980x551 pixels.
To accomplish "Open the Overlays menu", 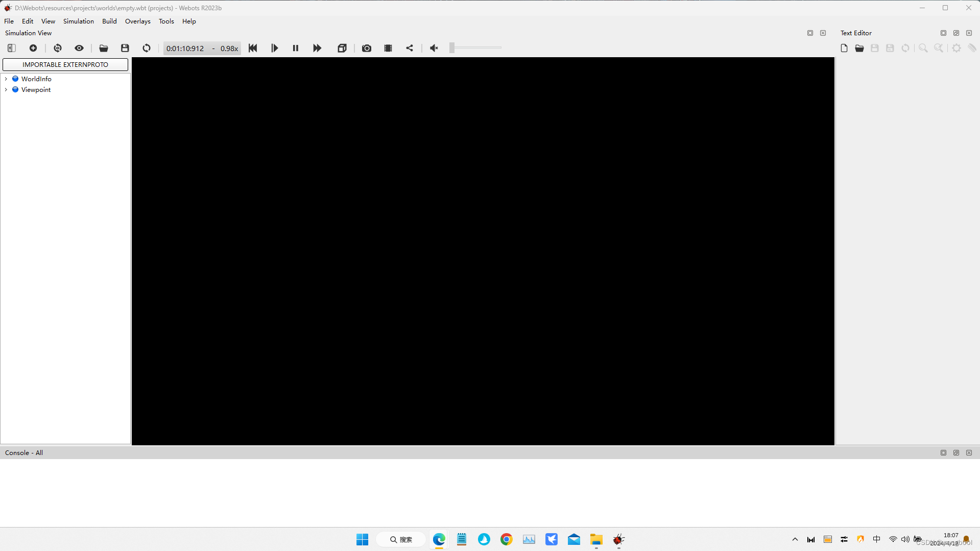I will point(138,21).
